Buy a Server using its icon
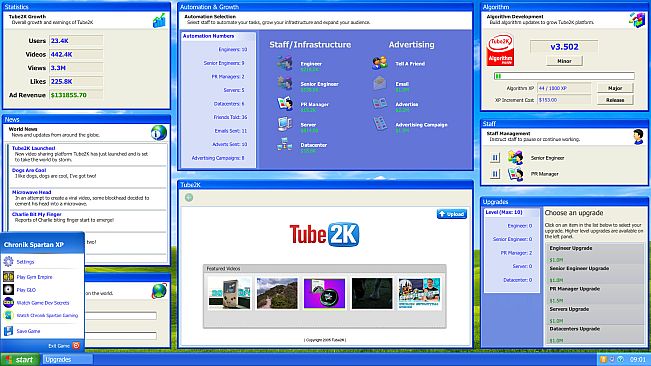 coord(285,124)
